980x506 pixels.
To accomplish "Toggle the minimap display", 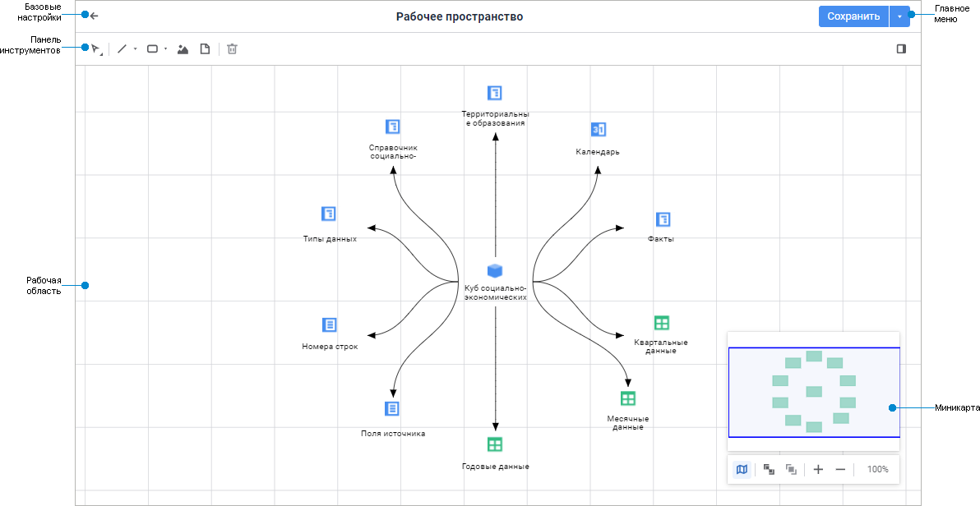I will point(742,469).
